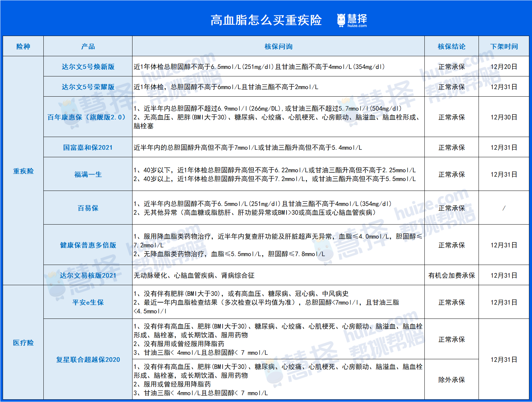This screenshot has height=402, width=532.
Task: Click the 核保结论 column header
Action: click(451, 46)
